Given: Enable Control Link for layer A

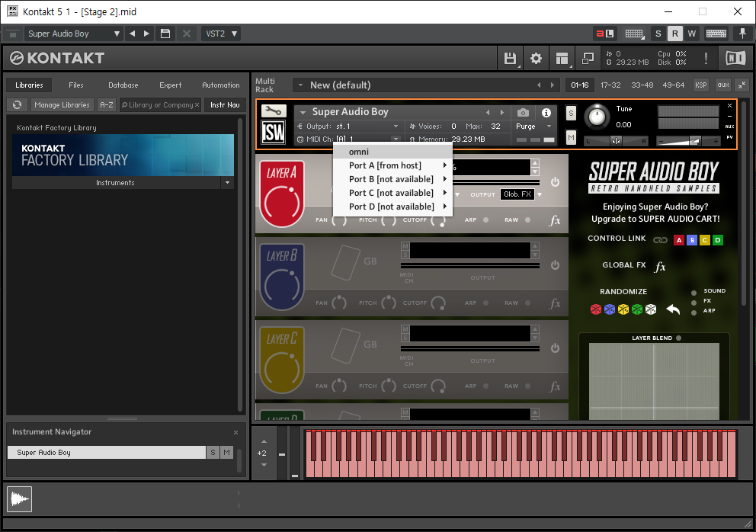Looking at the screenshot, I should pyautogui.click(x=679, y=240).
